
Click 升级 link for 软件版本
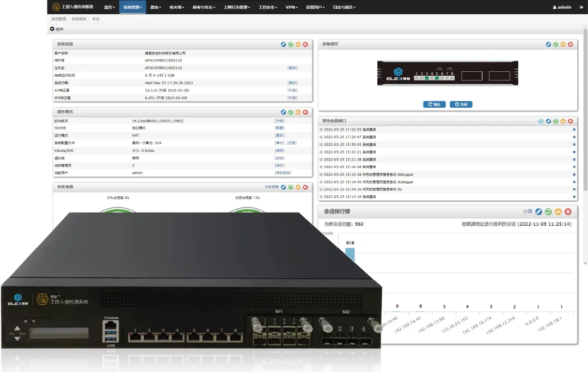point(280,121)
